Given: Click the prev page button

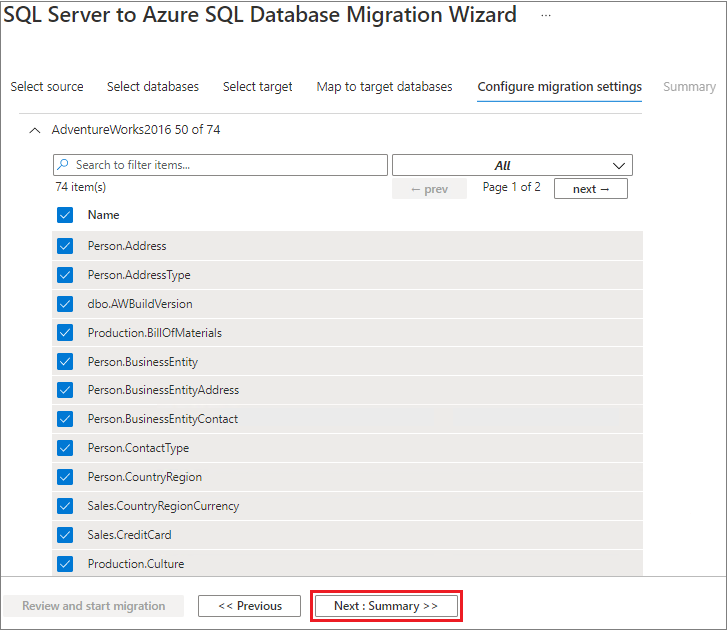Looking at the screenshot, I should point(429,189).
